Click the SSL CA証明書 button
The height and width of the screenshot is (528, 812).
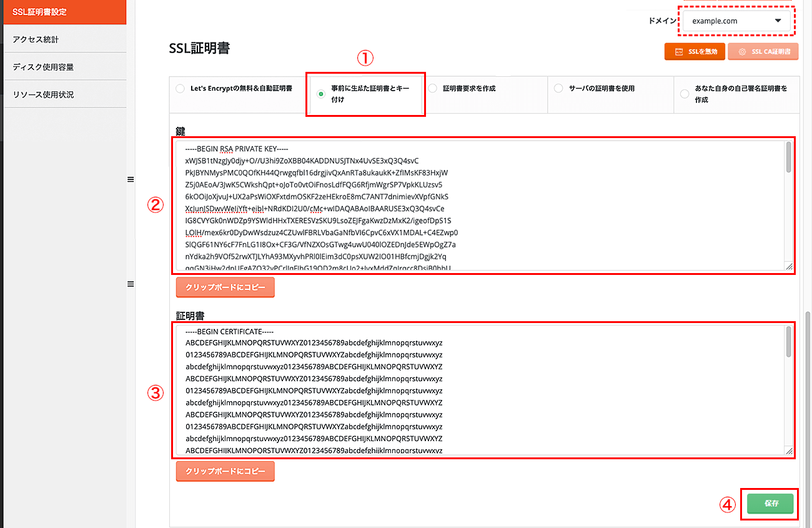pos(764,52)
